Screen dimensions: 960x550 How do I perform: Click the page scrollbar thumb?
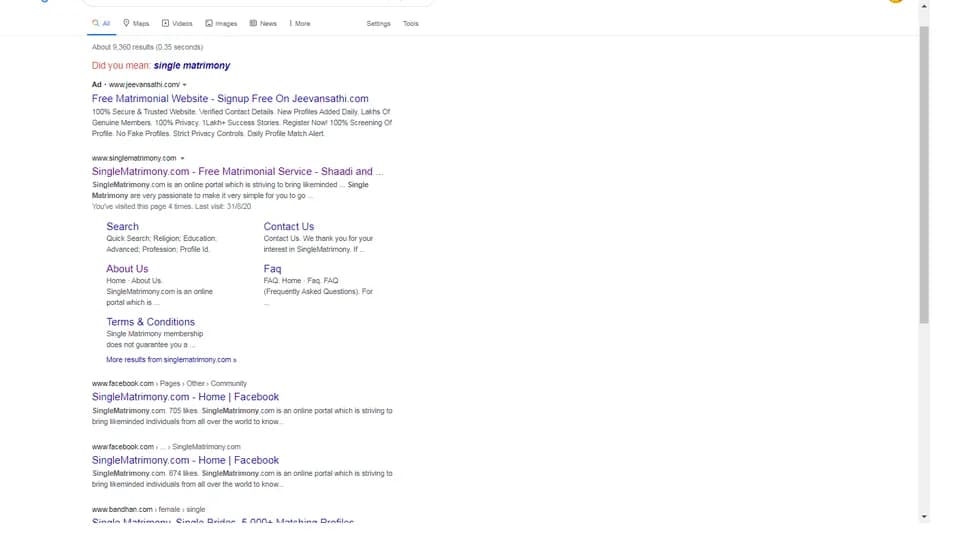pyautogui.click(x=924, y=175)
